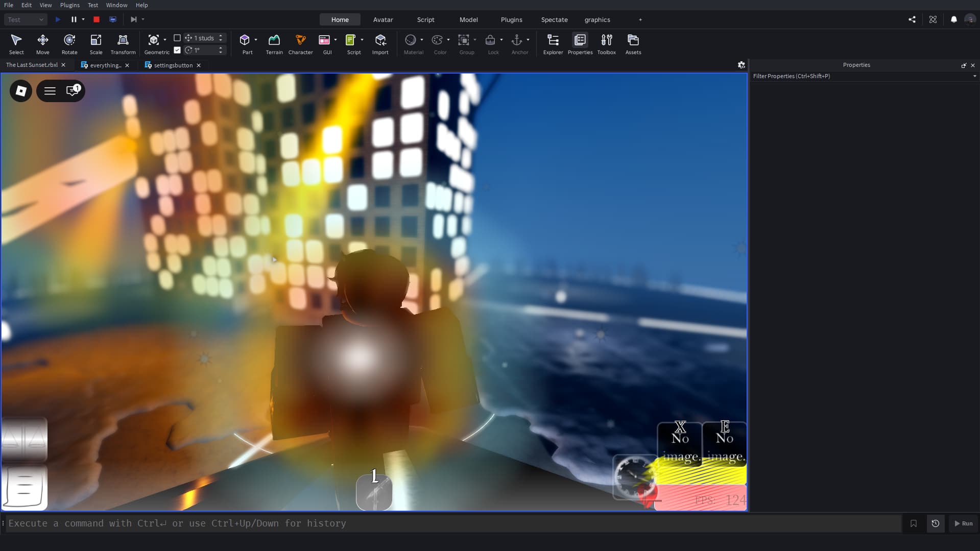980x551 pixels.
Task: Switch to the Model ribbon tab
Action: coord(468,19)
